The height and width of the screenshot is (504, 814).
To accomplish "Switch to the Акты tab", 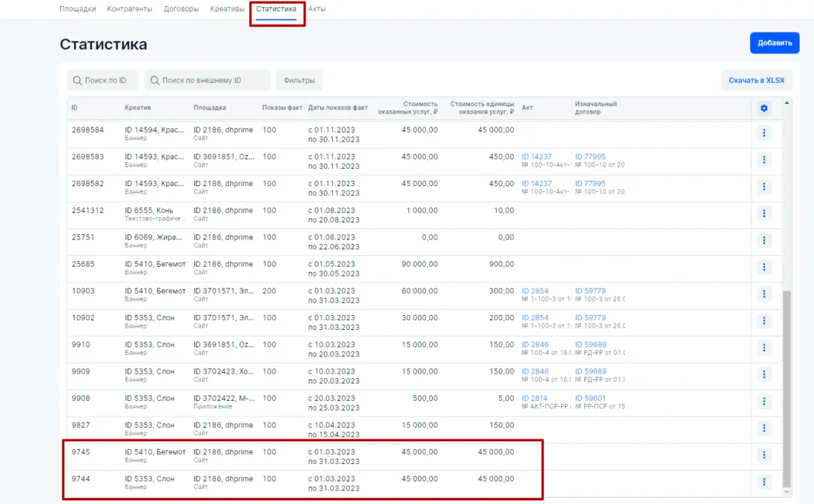I will [317, 9].
